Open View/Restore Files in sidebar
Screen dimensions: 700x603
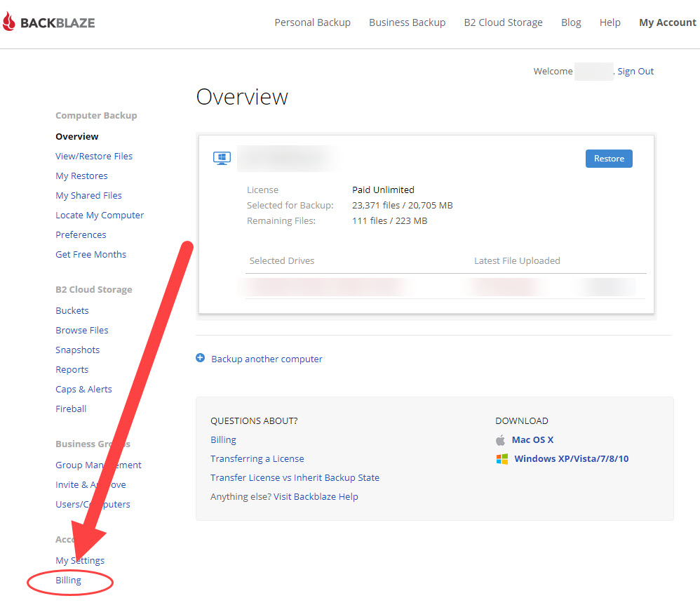click(x=94, y=157)
